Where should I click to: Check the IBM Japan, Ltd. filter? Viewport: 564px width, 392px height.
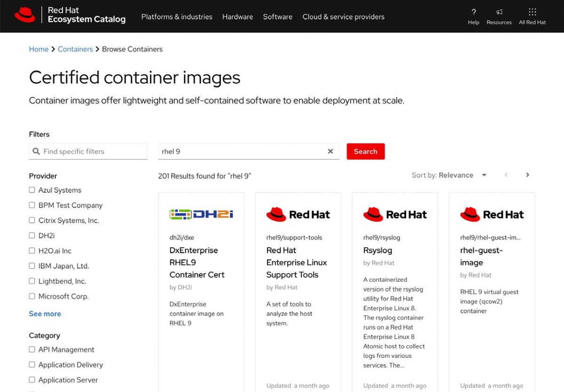(32, 266)
